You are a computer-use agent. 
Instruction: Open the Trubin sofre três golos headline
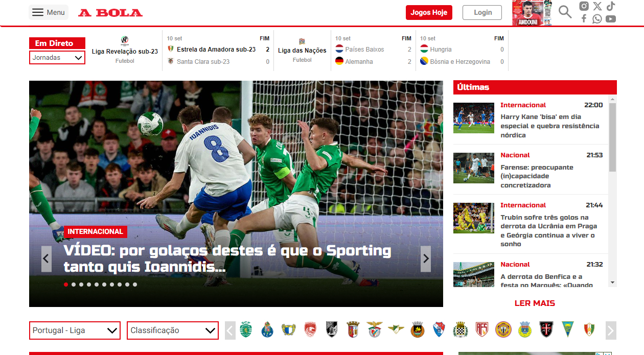tap(548, 231)
